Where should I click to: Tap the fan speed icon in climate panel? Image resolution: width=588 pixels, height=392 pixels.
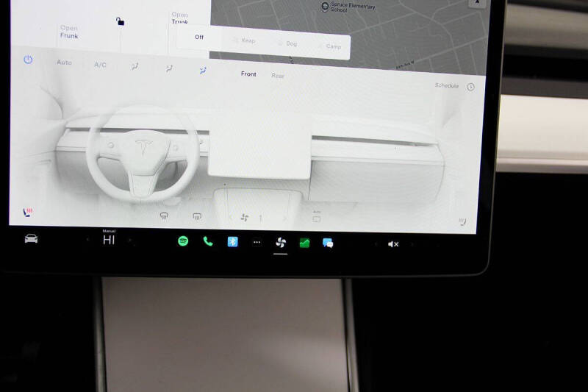click(245, 217)
